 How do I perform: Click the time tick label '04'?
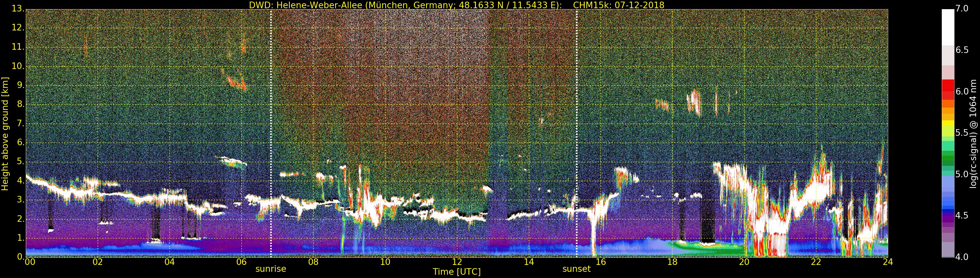tap(170, 262)
